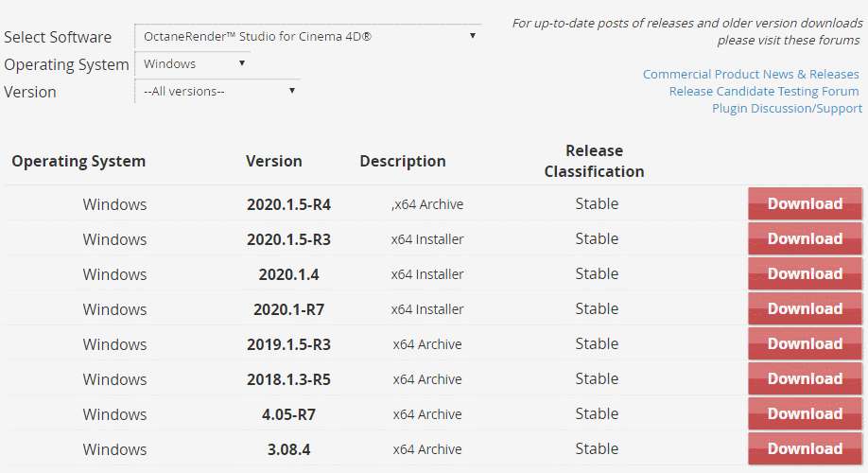Download version 2019.1.5-R3 archive
Image resolution: width=868 pixels, height=473 pixels.
coord(805,344)
